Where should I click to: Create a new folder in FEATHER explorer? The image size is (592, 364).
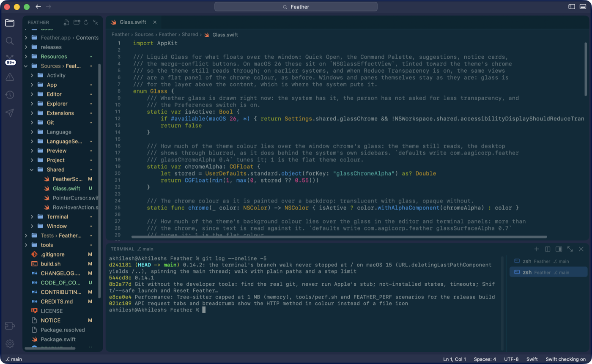(77, 22)
